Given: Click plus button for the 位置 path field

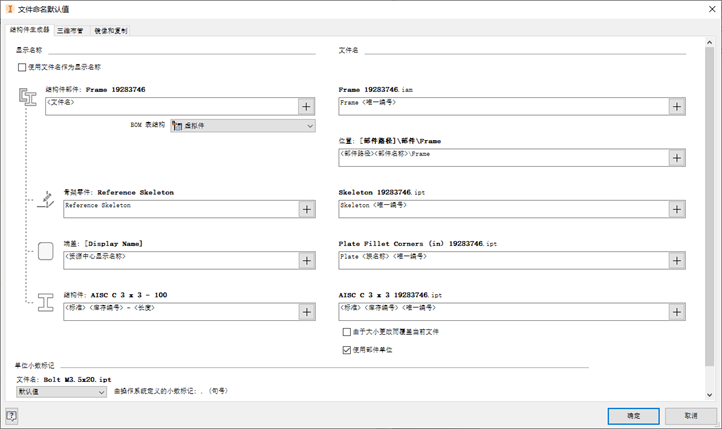Looking at the screenshot, I should click(x=677, y=158).
